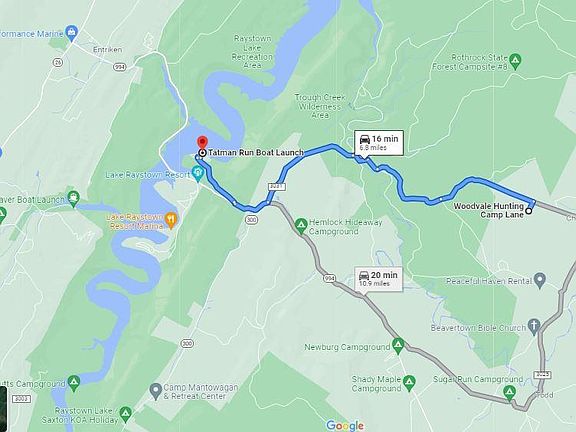The width and height of the screenshot is (576, 432).
Task: Click the Sugar Run Campground tent icon
Action: click(509, 392)
